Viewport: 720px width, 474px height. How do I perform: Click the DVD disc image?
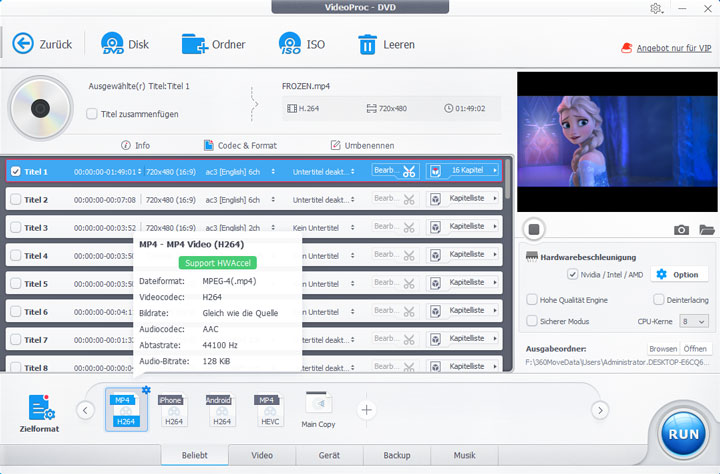[x=40, y=108]
